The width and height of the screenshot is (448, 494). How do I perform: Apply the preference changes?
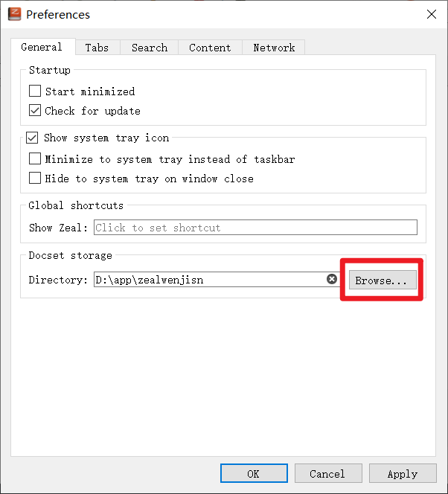coord(403,473)
